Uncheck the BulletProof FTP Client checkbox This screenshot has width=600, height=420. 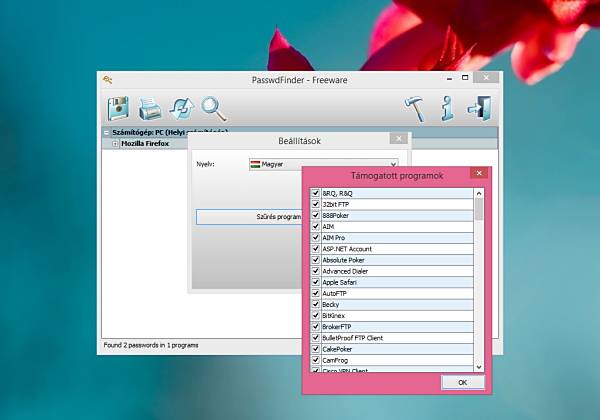pyautogui.click(x=315, y=337)
